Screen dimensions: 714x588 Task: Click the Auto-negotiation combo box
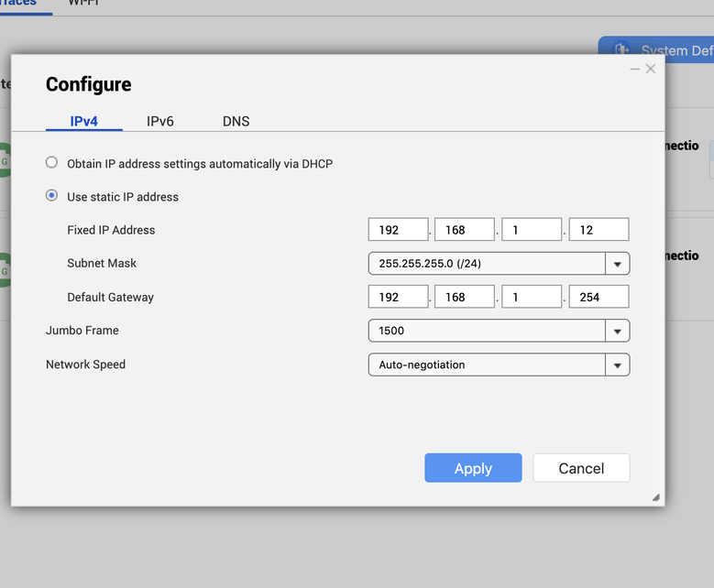point(499,365)
